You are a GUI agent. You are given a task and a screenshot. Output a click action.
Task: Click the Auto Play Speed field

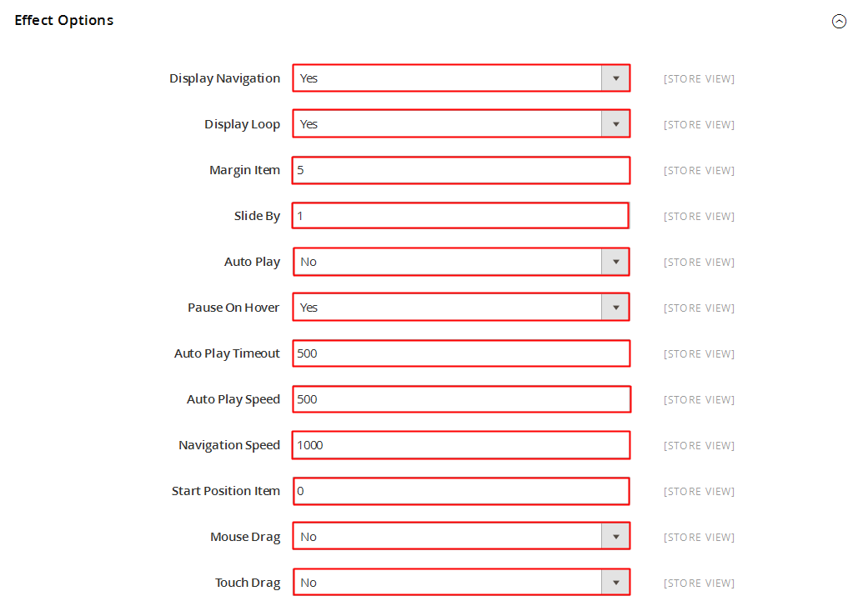[461, 399]
